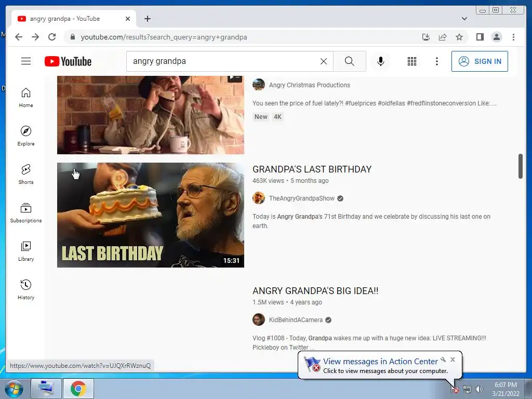Viewport: 532px width, 399px height.
Task: Click the Action Center flag tray icon
Action: click(455, 389)
